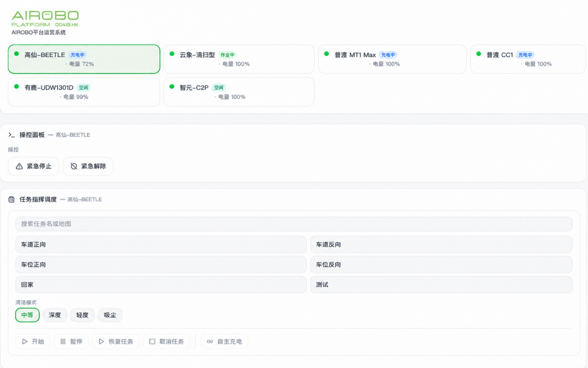588x368 pixels.
Task: Click the green status dot of 高仙-BEETLE
Action: [16, 54]
